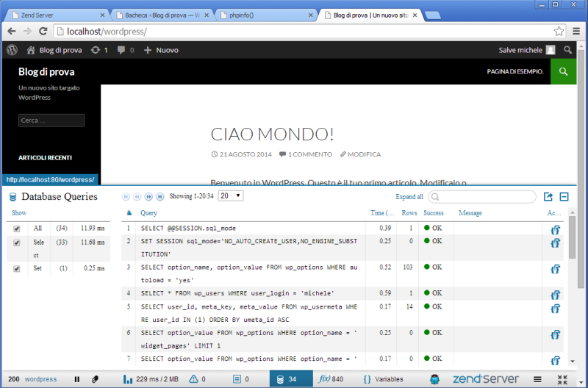588x388 pixels.
Task: Sort by the Success column header
Action: 434,213
